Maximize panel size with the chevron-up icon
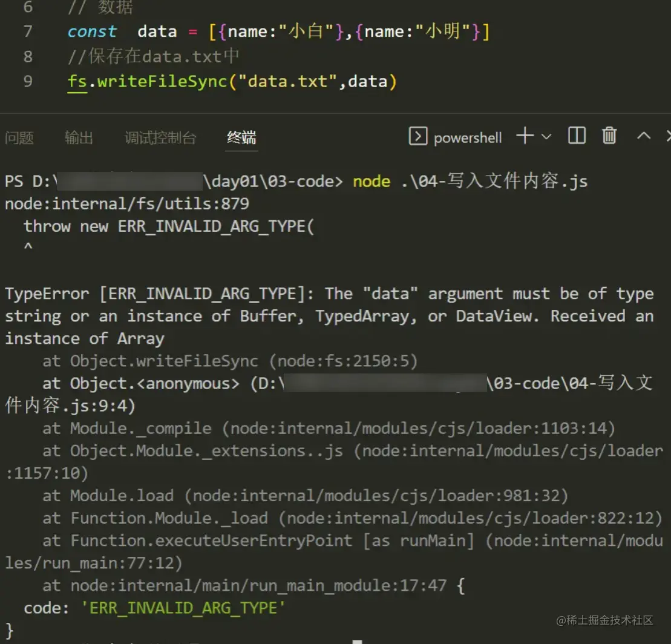Image resolution: width=671 pixels, height=644 pixels. 644,137
